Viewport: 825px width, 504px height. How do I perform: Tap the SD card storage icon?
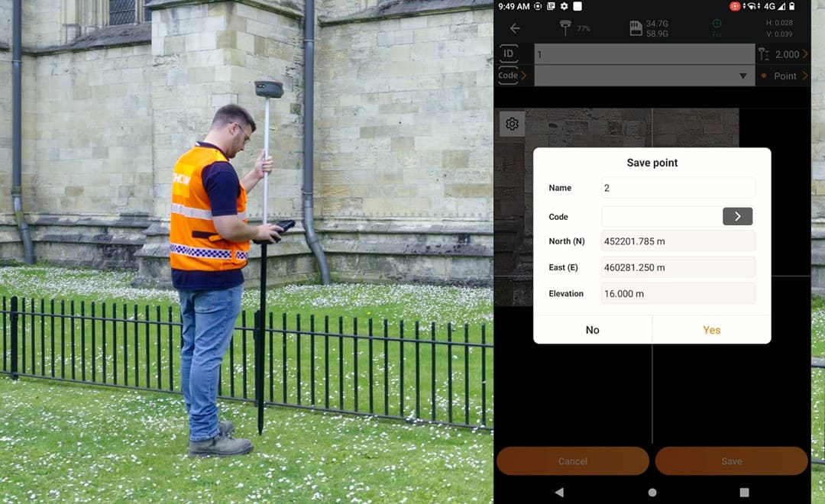click(636, 28)
